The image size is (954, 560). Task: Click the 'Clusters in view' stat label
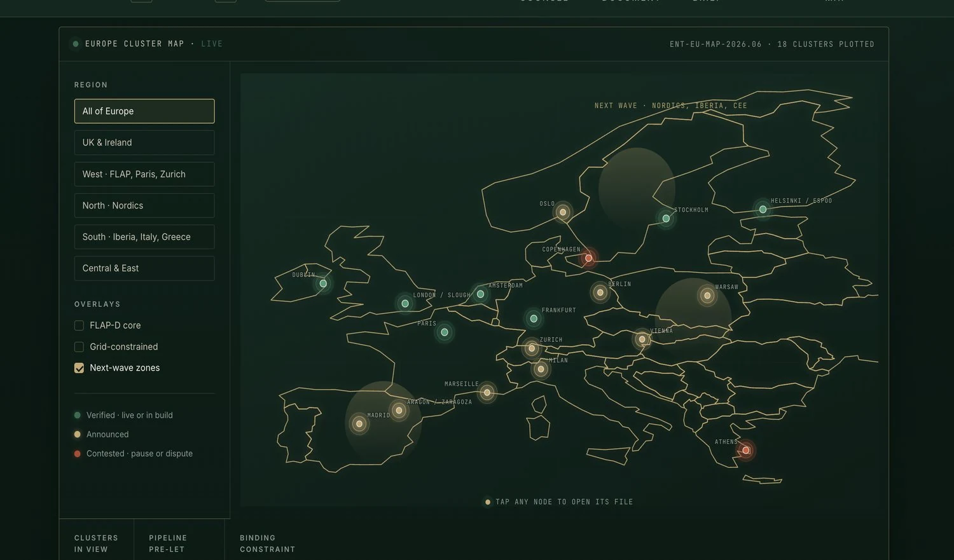coord(96,543)
